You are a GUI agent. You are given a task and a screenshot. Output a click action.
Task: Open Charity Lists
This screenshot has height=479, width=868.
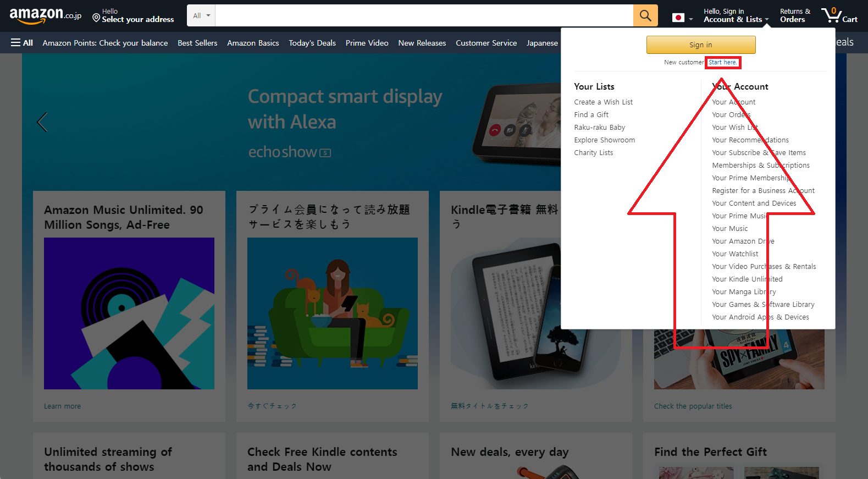[593, 152]
